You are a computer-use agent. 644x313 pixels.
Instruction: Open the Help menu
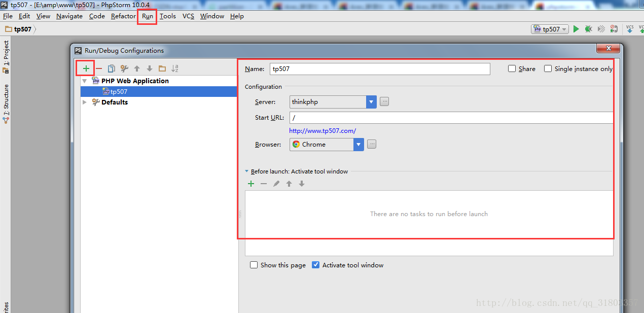point(237,16)
